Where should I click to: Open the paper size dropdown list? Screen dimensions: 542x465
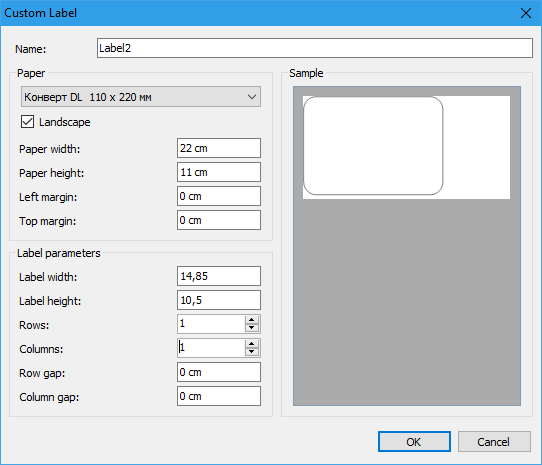[x=141, y=97]
